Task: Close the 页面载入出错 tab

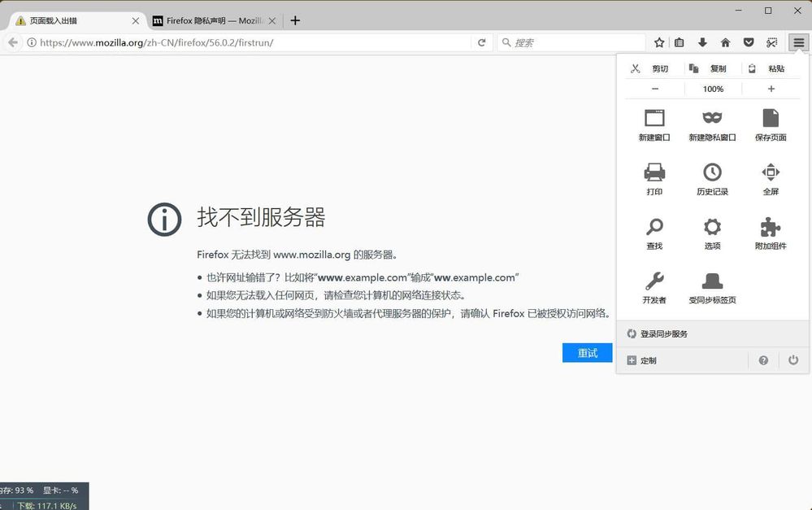Action: pos(135,20)
